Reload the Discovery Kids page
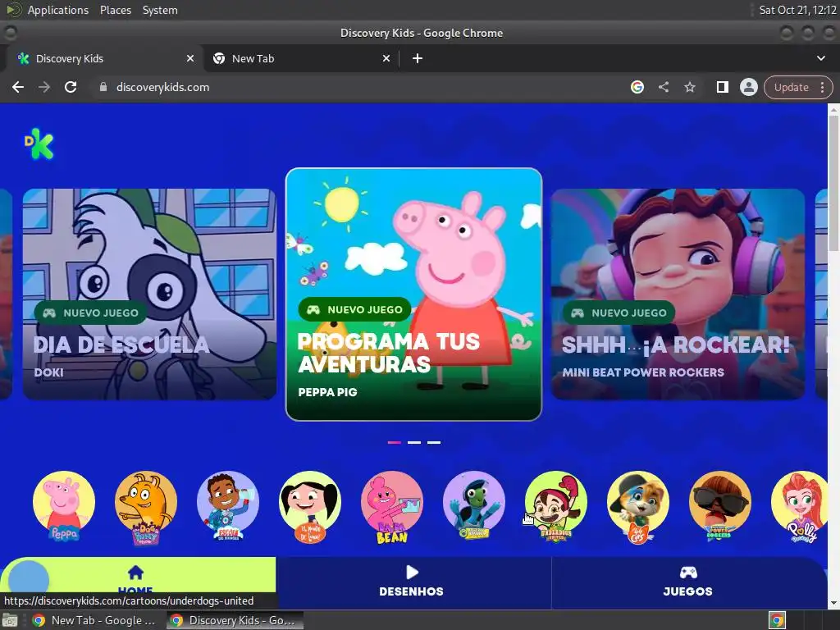This screenshot has height=630, width=840. point(71,87)
